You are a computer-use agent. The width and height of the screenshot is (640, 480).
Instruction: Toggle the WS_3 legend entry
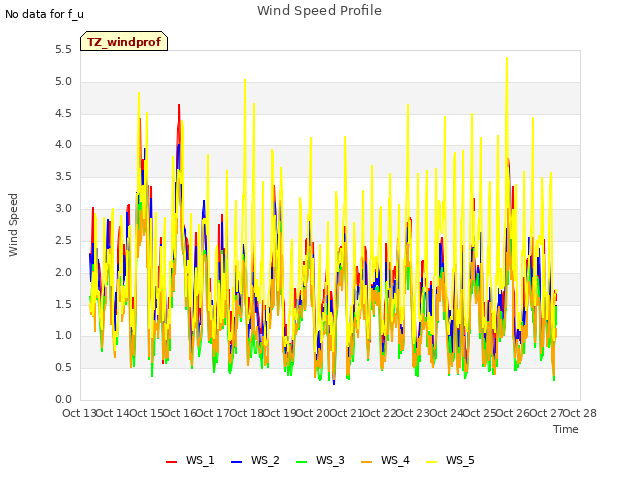click(x=320, y=460)
